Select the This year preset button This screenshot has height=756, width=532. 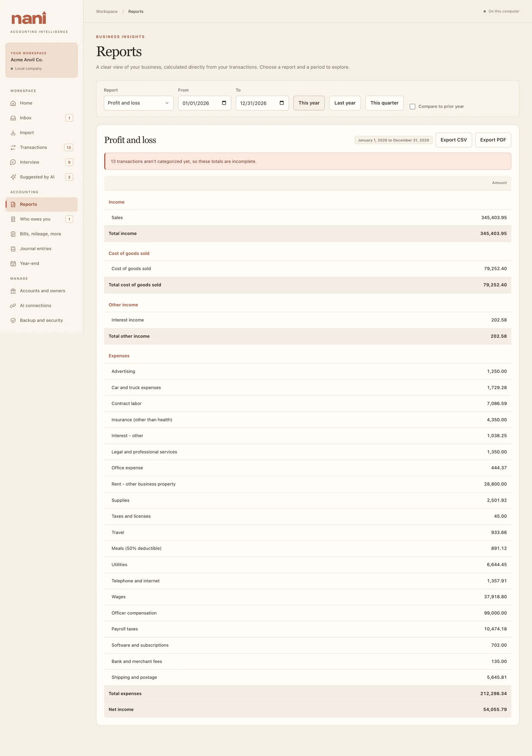(x=309, y=103)
